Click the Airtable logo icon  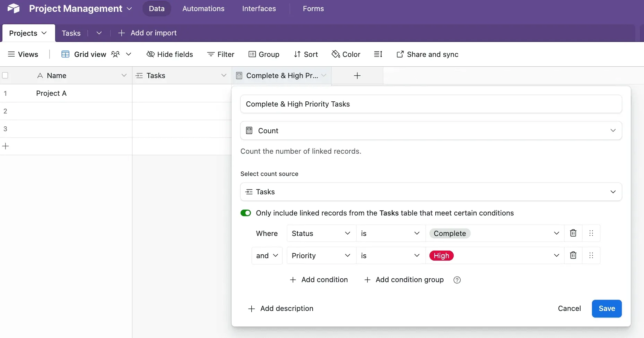click(14, 8)
